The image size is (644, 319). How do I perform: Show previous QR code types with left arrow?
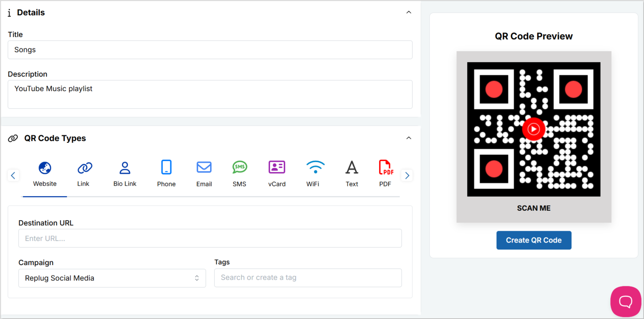[13, 175]
